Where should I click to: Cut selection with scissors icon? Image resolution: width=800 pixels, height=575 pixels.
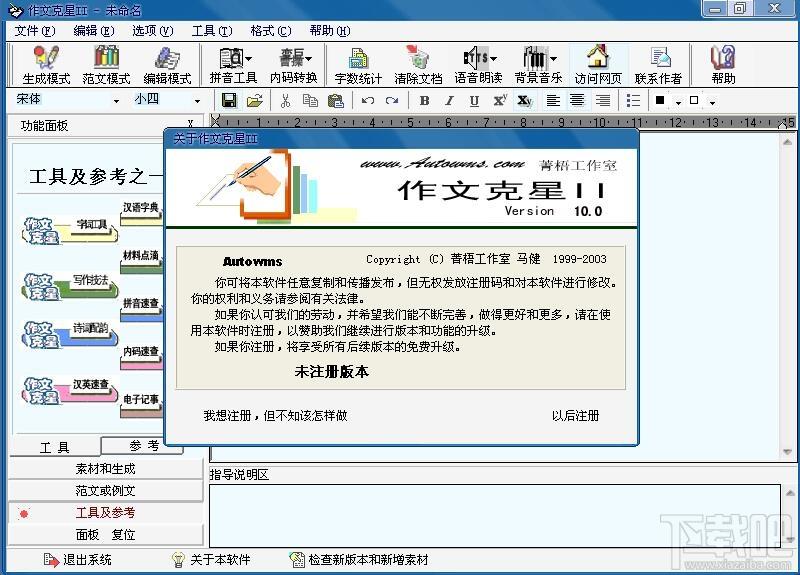click(285, 101)
